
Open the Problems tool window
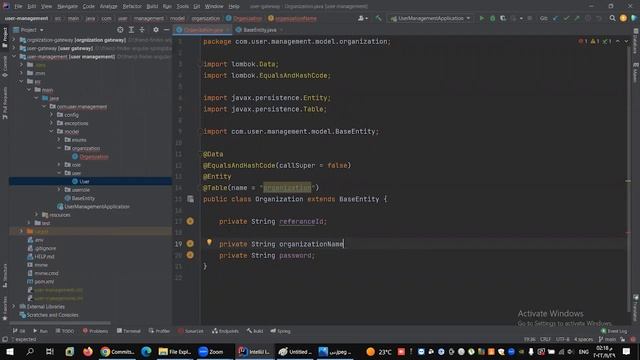96,331
